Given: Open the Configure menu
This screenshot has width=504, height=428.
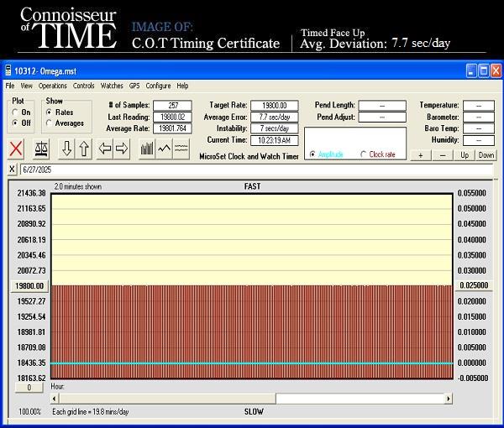Looking at the screenshot, I should (158, 86).
